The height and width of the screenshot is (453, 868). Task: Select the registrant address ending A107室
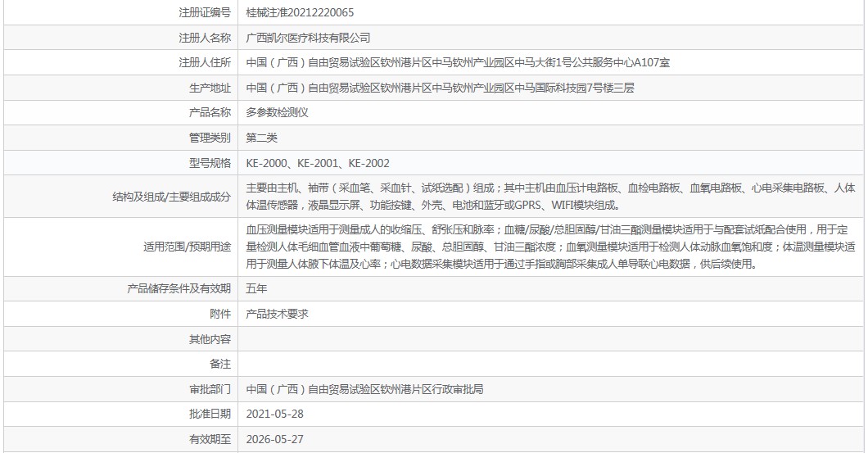pos(458,62)
